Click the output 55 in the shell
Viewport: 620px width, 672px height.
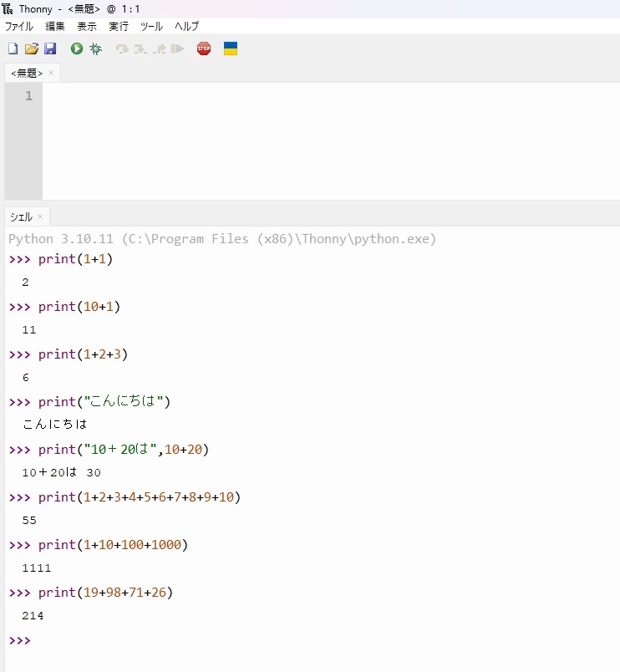click(x=29, y=520)
